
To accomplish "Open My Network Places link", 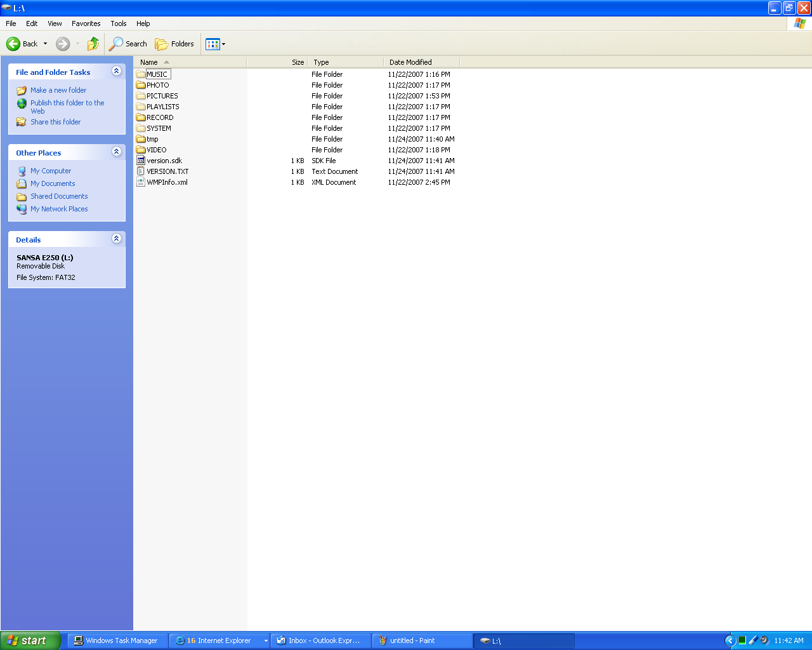I will (x=59, y=209).
